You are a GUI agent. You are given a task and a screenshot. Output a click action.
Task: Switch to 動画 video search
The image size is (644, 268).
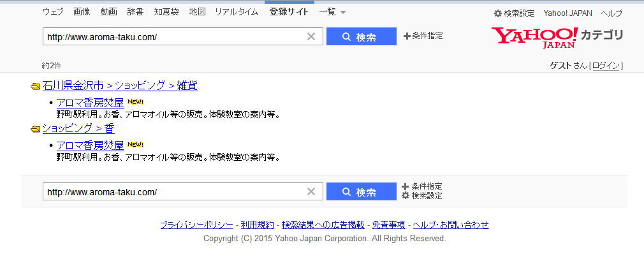tap(109, 12)
